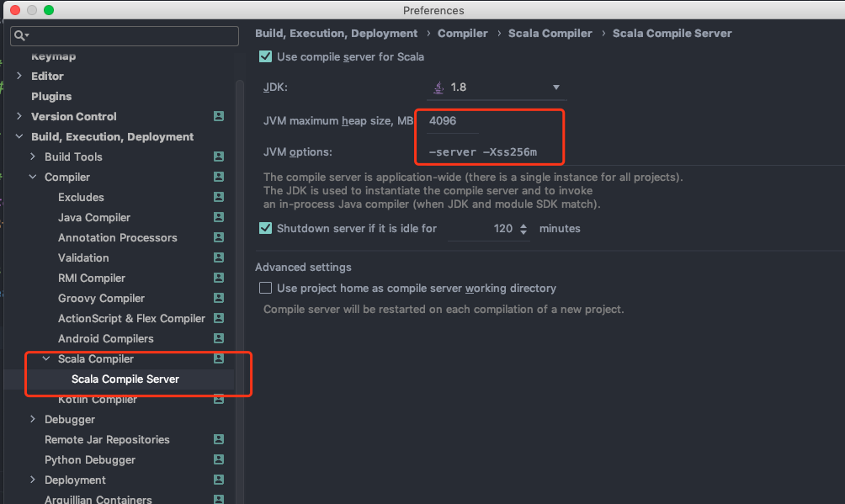Collapse Build, Execution, Deployment section
The image size is (845, 504).
(x=19, y=136)
